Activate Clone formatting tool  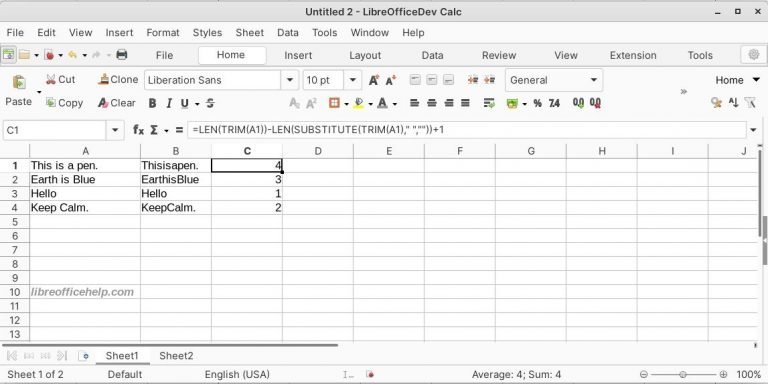(x=118, y=79)
